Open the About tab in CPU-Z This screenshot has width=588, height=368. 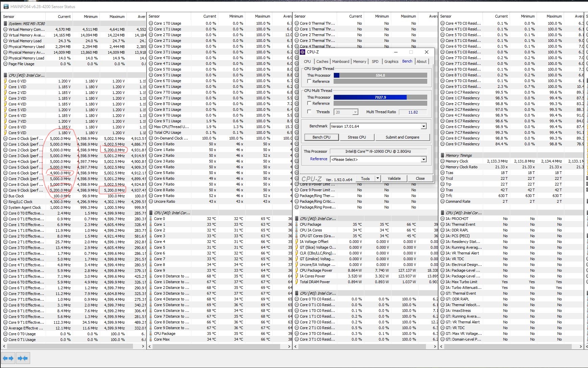point(422,62)
